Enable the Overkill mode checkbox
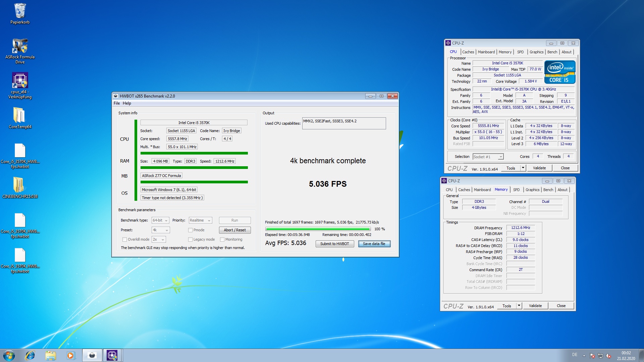This screenshot has width=644, height=362. (x=125, y=239)
